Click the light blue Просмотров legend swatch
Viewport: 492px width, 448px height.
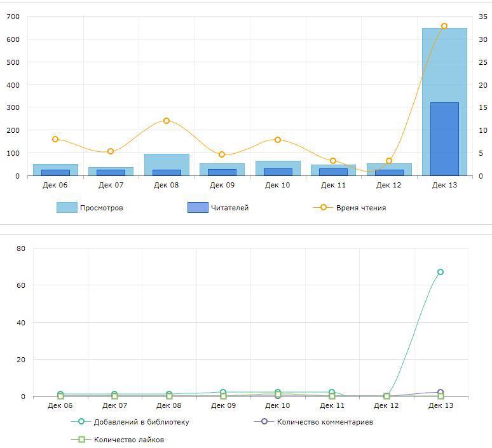click(x=67, y=207)
